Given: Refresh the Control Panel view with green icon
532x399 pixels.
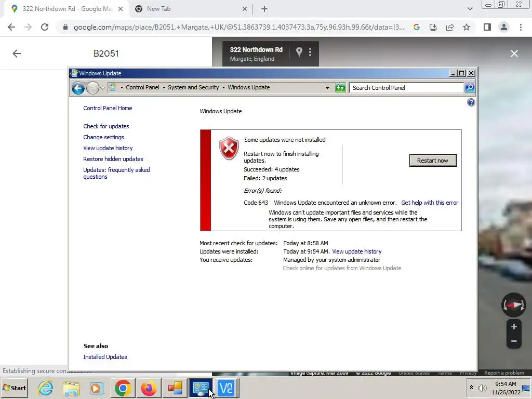Looking at the screenshot, I should (x=340, y=88).
